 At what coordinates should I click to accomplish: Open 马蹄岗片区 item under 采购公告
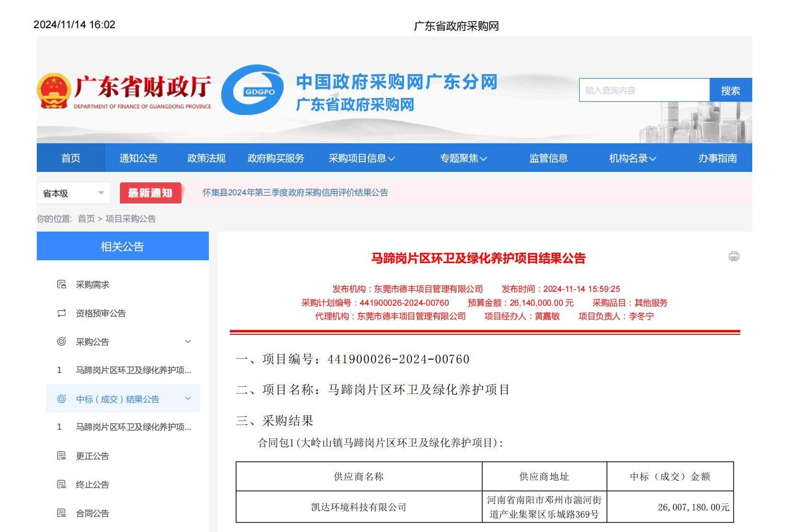(x=133, y=370)
